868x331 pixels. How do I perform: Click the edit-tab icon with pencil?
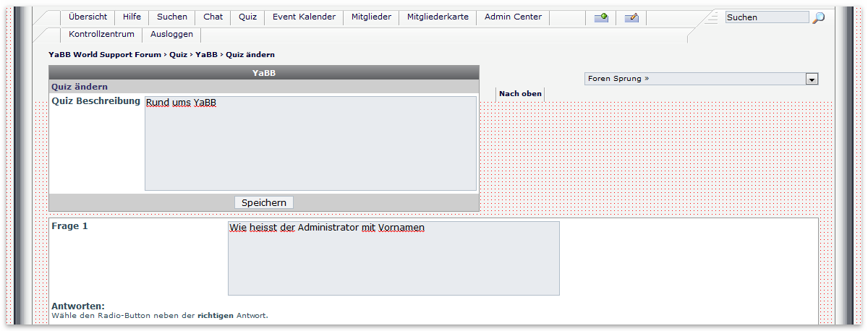(x=631, y=17)
